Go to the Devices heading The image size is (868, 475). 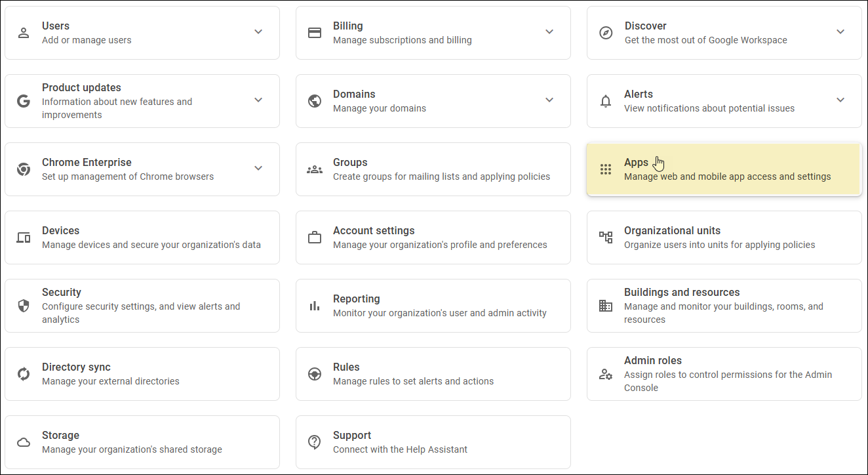[60, 230]
